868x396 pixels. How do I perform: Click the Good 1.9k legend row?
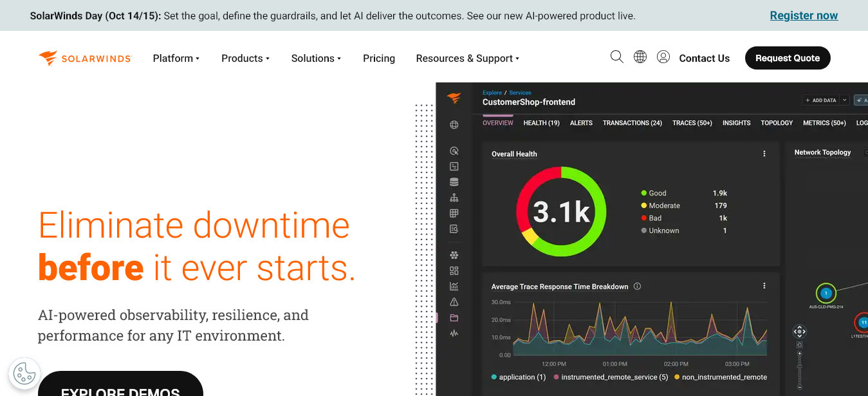coord(684,193)
